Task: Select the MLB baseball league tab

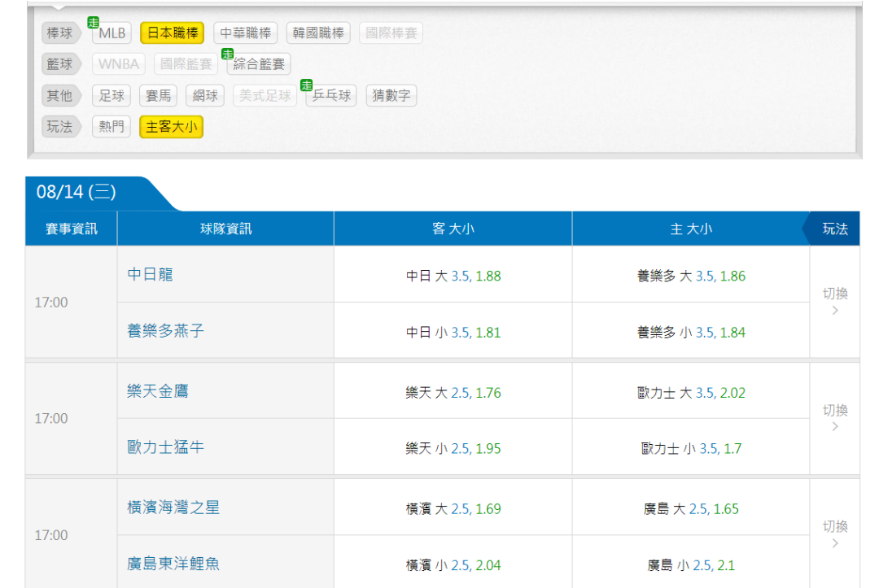Action: tap(112, 33)
